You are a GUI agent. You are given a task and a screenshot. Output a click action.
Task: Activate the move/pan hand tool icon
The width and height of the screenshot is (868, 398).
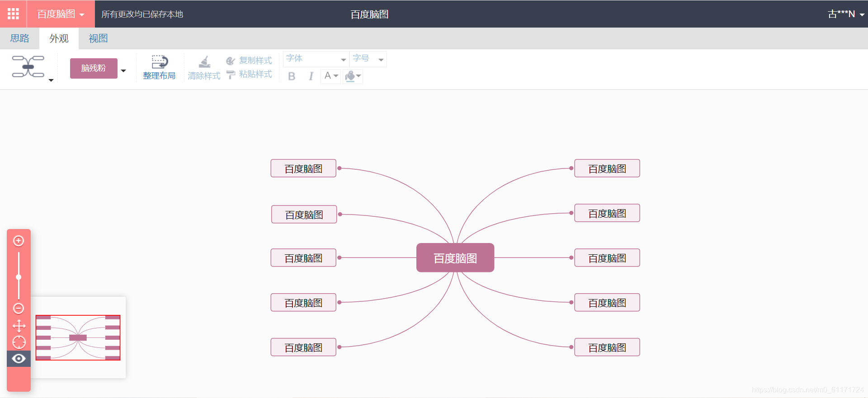pos(19,326)
